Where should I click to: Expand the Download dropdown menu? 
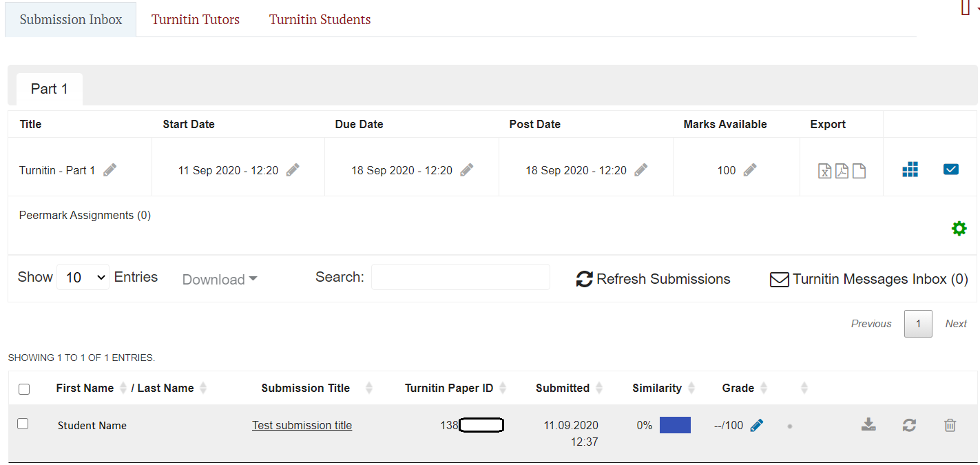click(x=220, y=280)
